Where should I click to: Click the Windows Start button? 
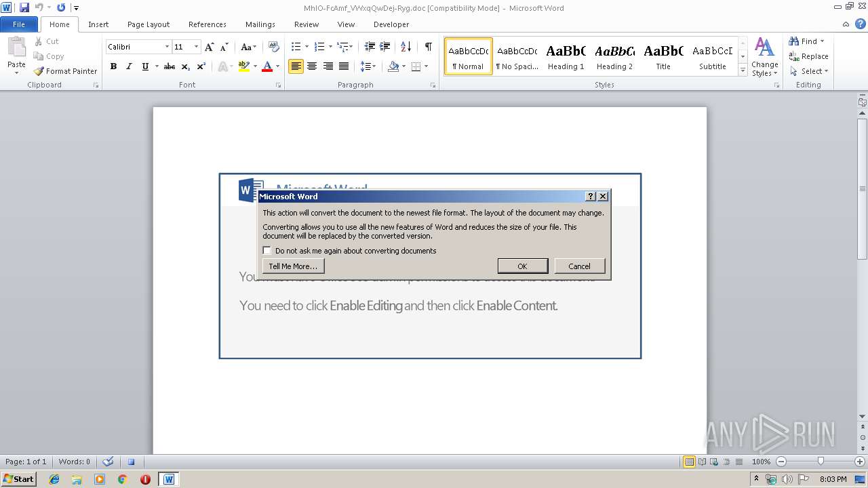click(x=18, y=479)
